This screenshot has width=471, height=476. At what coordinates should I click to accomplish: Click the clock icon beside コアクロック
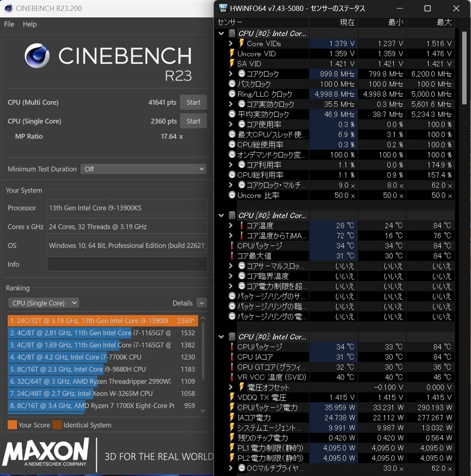click(242, 73)
